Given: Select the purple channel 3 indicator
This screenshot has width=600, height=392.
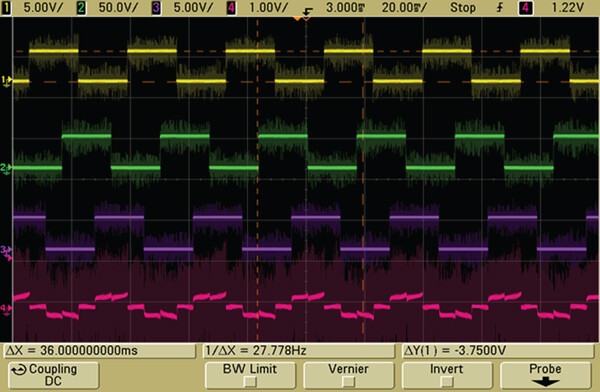Looking at the screenshot, I should click(156, 8).
